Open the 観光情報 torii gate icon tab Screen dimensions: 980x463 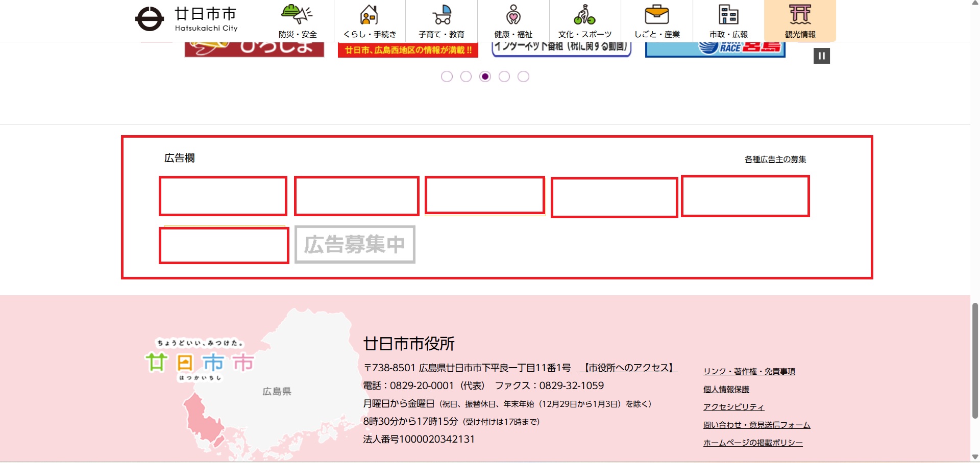[x=800, y=21]
